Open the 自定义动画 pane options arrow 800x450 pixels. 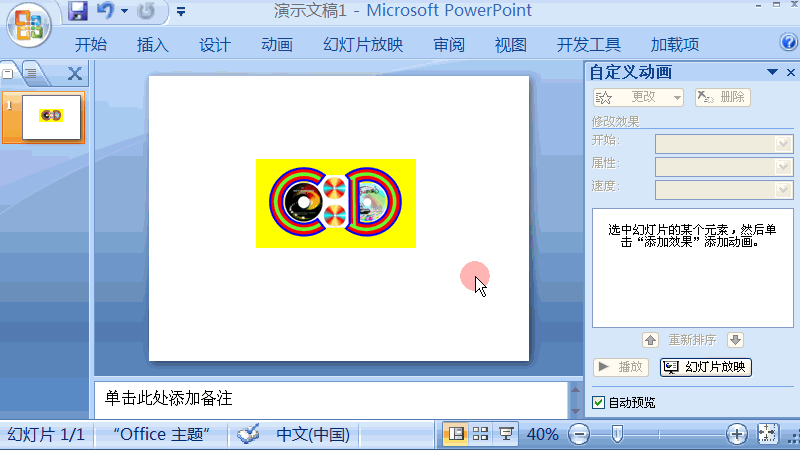[772, 72]
